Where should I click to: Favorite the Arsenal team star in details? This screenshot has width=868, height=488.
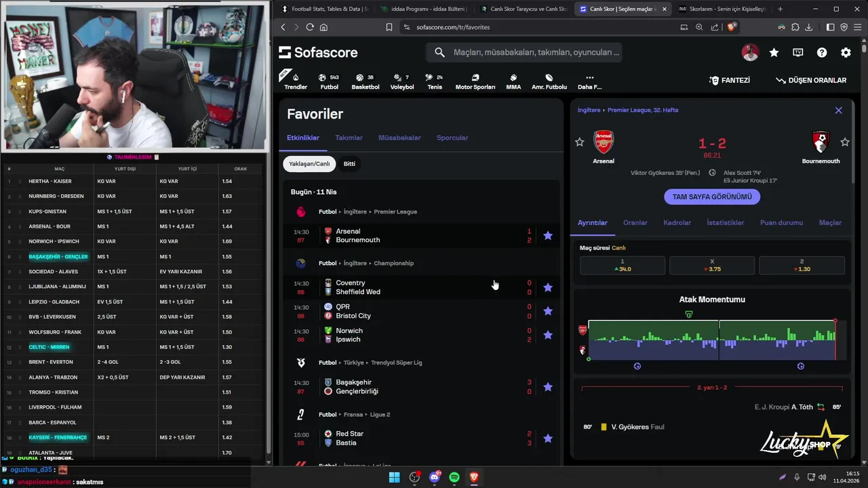pos(579,142)
